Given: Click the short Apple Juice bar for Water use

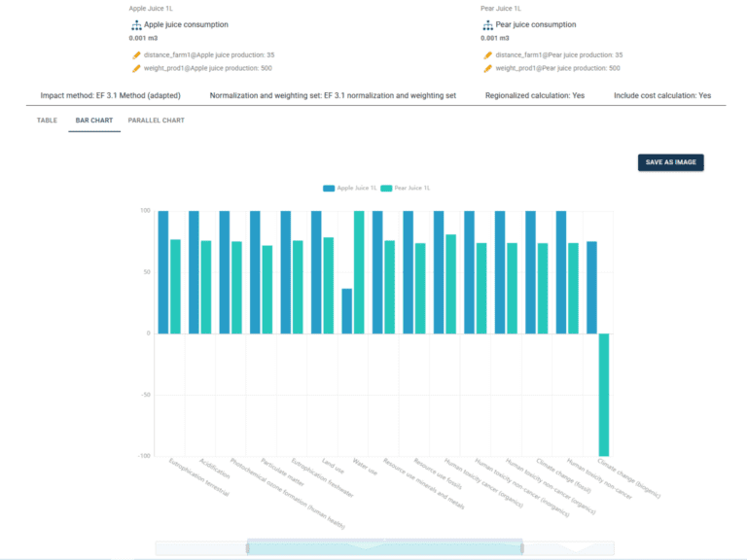Looking at the screenshot, I should tap(347, 311).
